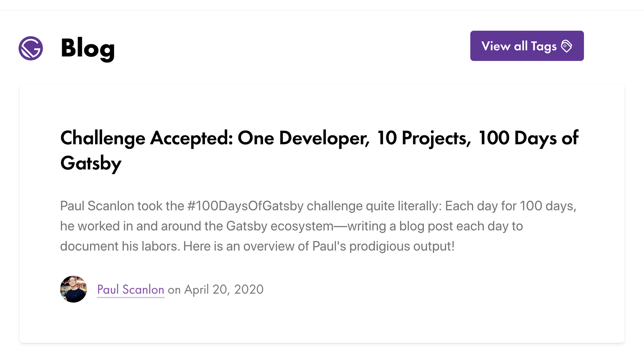Click the View all Tags button
The height and width of the screenshot is (362, 644).
527,46
